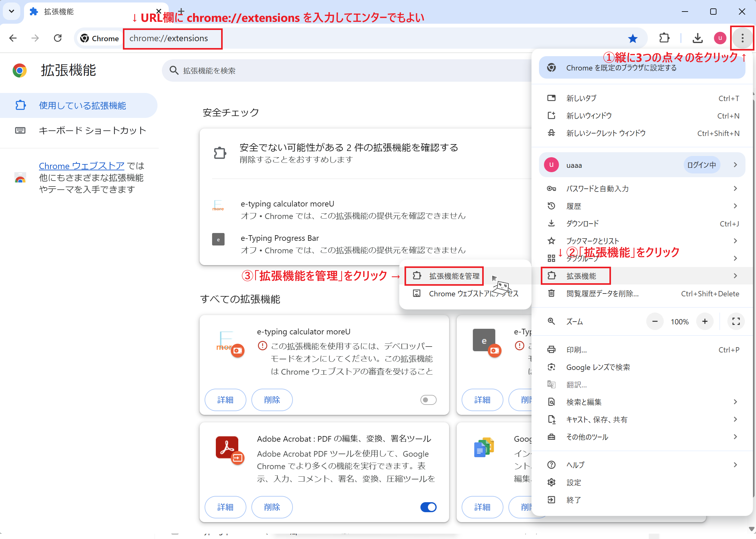Select ダウンロード menu item

coord(642,224)
